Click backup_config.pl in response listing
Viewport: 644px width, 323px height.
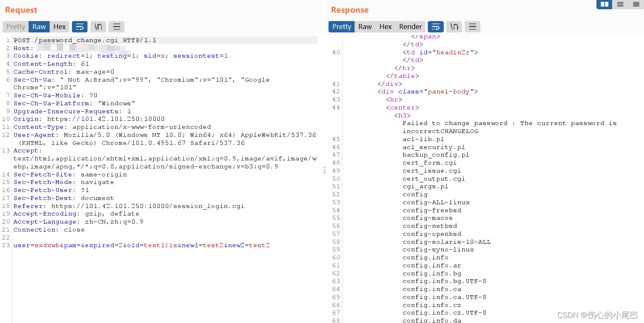(436, 155)
